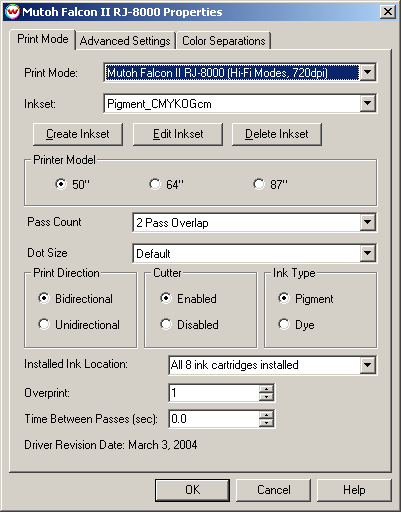This screenshot has width=401, height=512.
Task: Decrease Time Between Passes with down arrow
Action: [266, 423]
